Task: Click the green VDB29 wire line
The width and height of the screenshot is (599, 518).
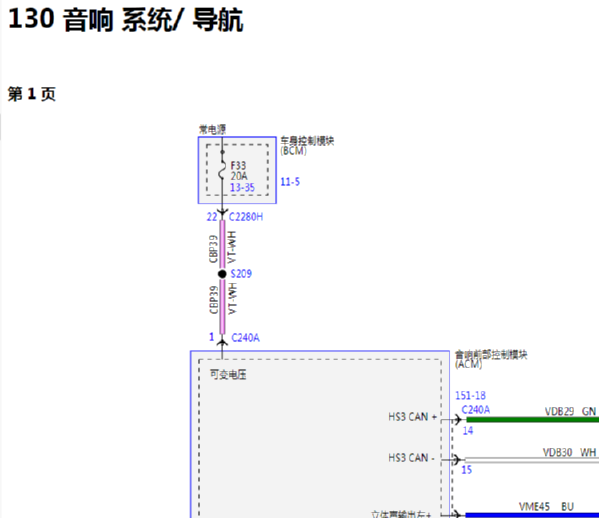Action: (x=533, y=420)
